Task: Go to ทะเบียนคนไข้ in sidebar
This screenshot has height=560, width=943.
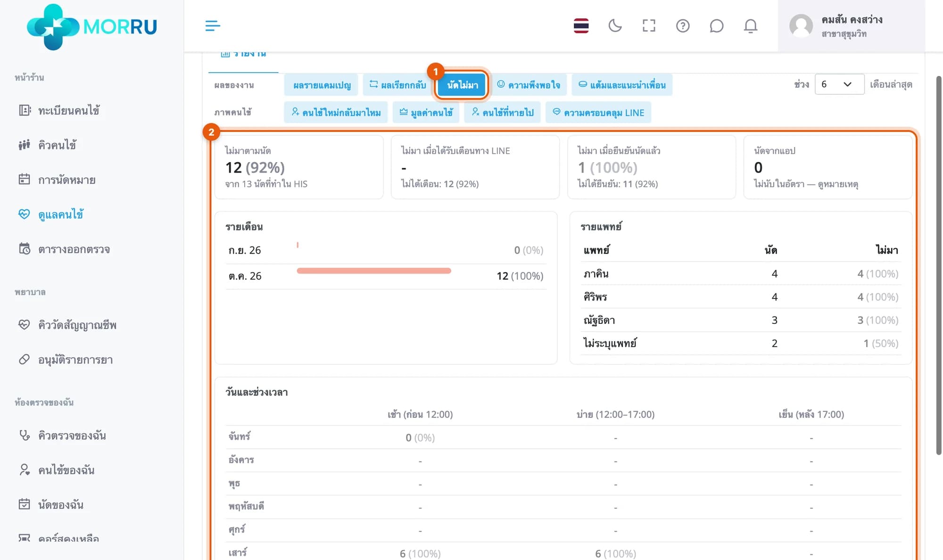Action: pos(59,110)
